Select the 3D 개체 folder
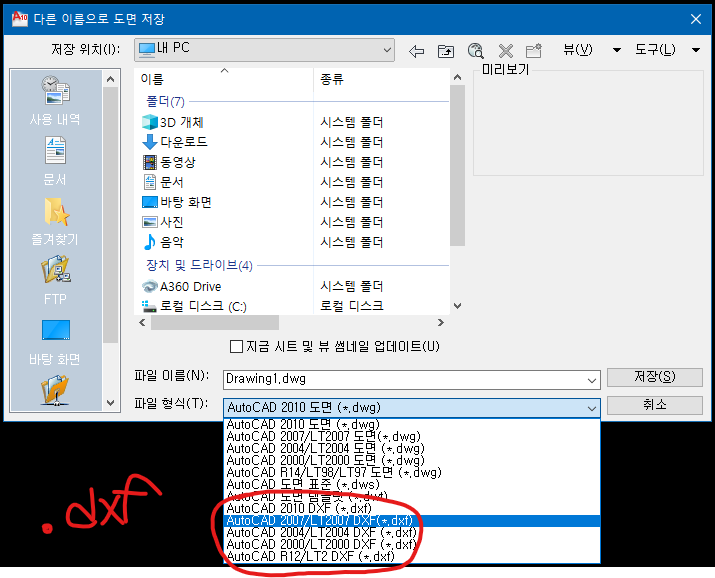 tap(172, 122)
